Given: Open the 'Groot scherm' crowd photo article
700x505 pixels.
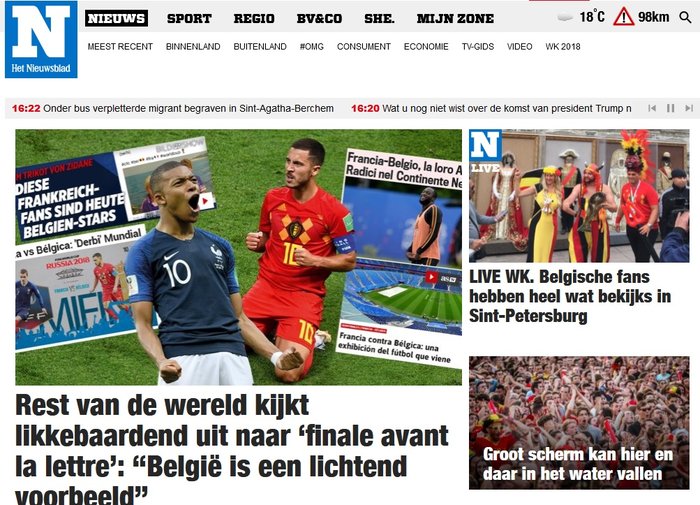Looking at the screenshot, I should pyautogui.click(x=579, y=423).
